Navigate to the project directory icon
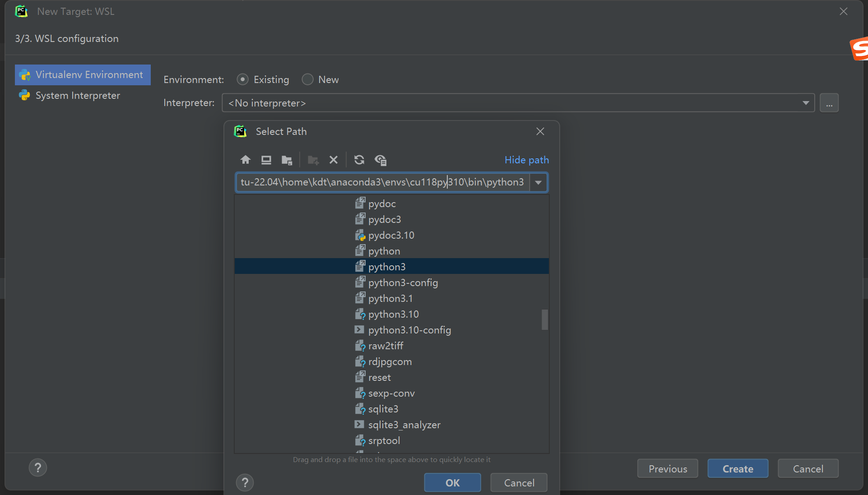This screenshot has width=868, height=495. [287, 160]
